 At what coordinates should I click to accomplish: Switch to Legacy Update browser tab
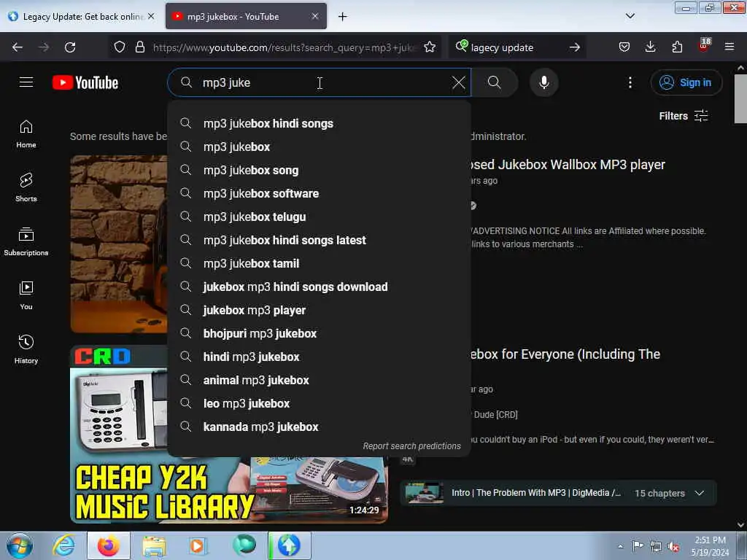click(81, 17)
